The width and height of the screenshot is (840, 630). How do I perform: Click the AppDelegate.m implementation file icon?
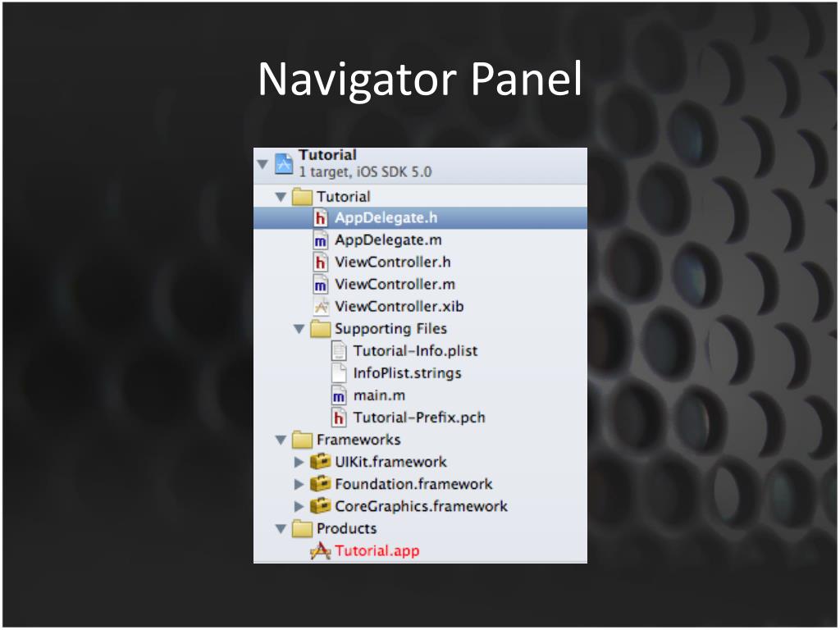click(321, 240)
